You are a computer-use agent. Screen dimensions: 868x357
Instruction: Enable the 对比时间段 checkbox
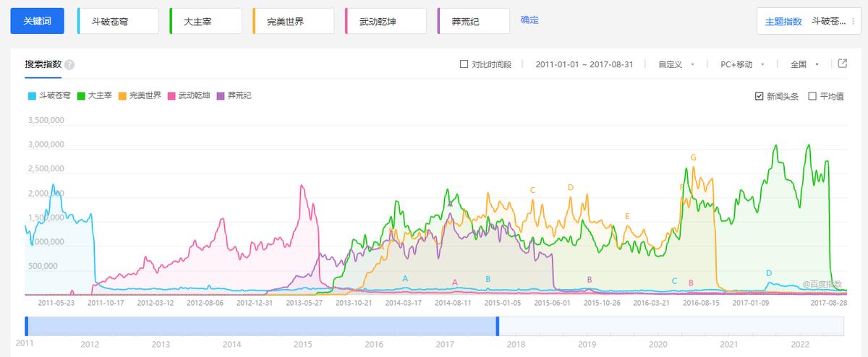[x=464, y=64]
